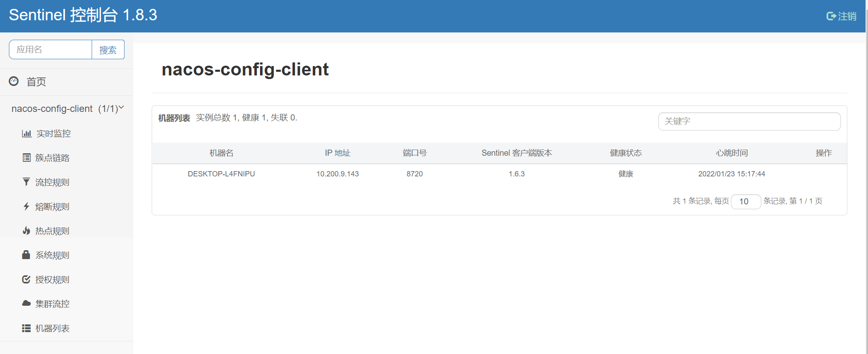Click the cloud icon for 集群流控

coord(26,303)
